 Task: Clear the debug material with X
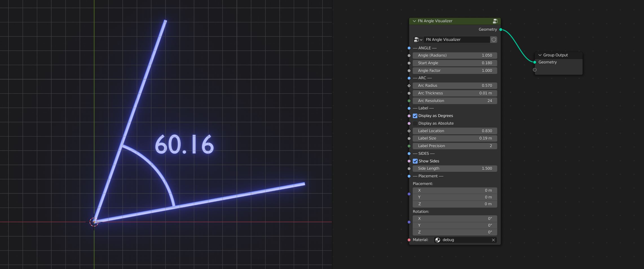pos(493,240)
